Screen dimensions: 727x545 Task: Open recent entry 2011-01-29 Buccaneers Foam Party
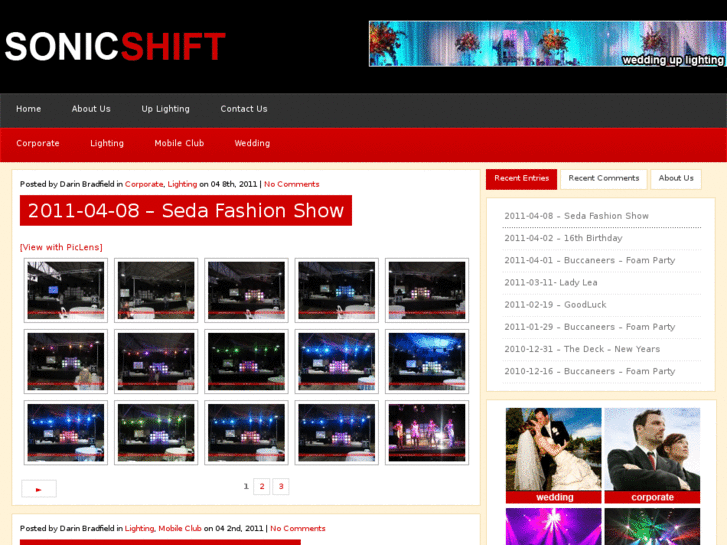589,327
